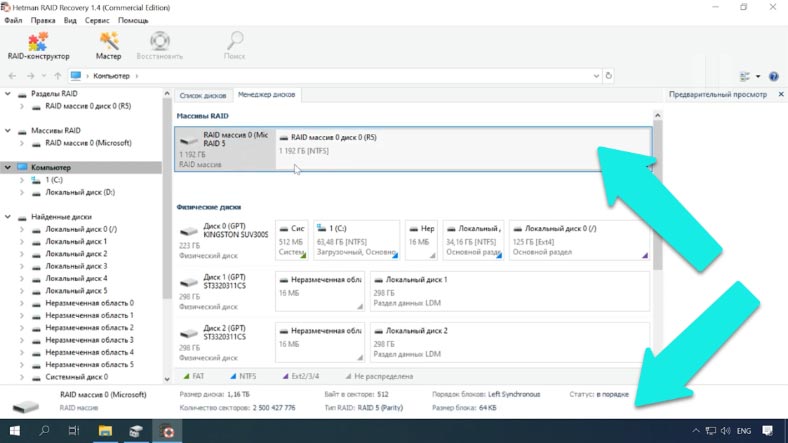Select Неразмеченная область on Диск 2
Screen dimensions: 788x443
pyautogui.click(x=320, y=343)
